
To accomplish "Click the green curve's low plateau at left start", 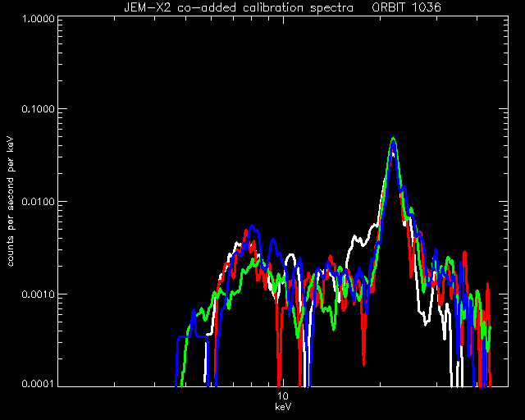I will point(201,312).
